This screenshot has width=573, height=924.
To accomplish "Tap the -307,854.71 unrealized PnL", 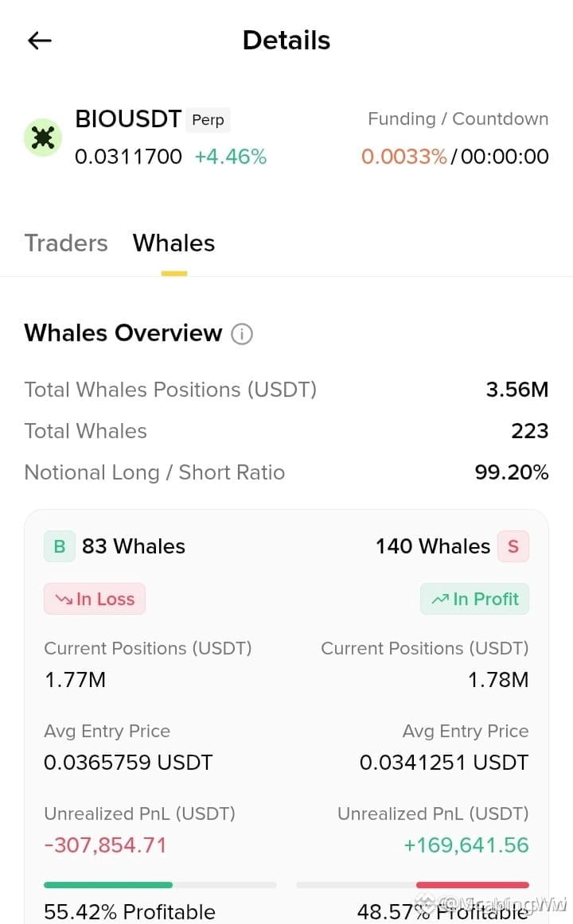I will pyautogui.click(x=106, y=845).
